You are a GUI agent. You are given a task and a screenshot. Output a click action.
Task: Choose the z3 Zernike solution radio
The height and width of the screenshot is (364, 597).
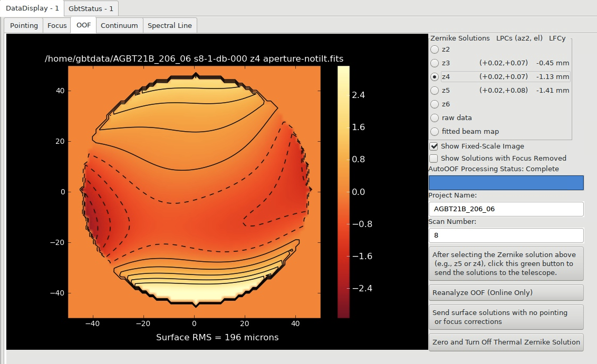coord(435,63)
